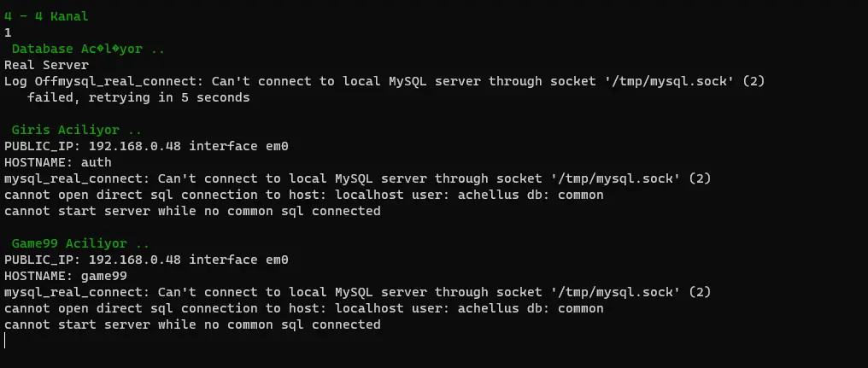Click the lone "1" below Kanal header
The width and height of the screenshot is (868, 368).
[8, 32]
